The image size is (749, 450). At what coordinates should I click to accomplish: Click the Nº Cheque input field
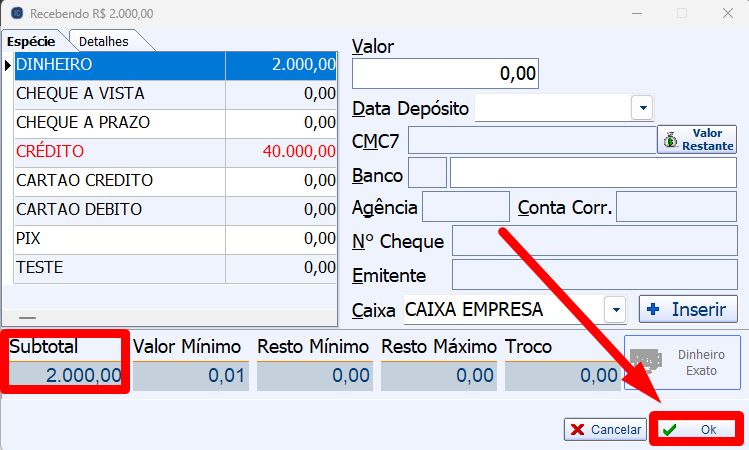point(594,241)
